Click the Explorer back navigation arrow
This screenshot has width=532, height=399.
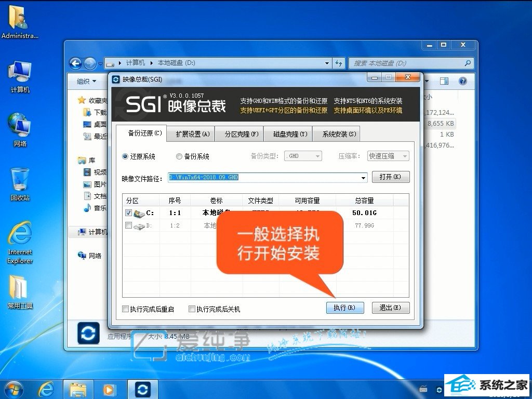(x=75, y=63)
